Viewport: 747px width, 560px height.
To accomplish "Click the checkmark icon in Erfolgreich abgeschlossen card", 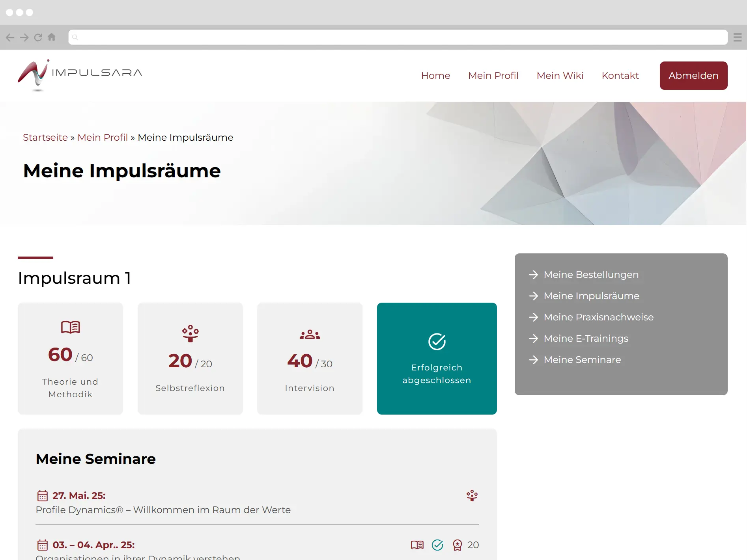I will click(x=437, y=342).
